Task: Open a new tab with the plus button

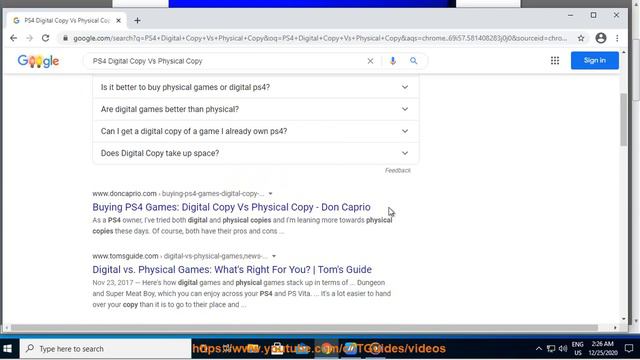Action: pos(137,20)
